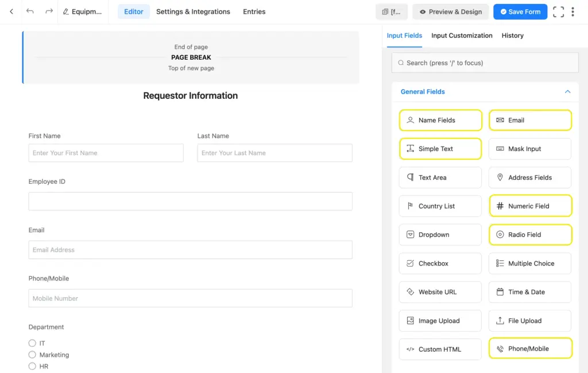Select the Name Fields element
588x373 pixels.
click(x=440, y=120)
